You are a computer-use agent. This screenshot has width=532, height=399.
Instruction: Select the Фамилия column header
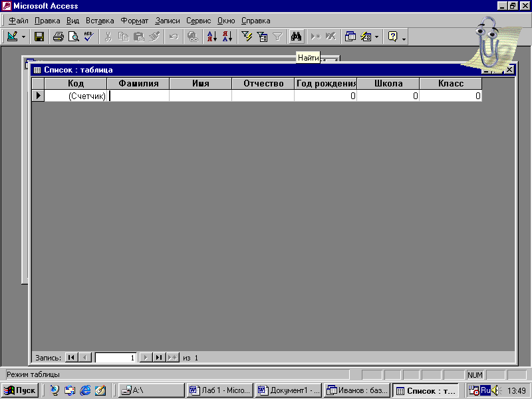pos(138,84)
